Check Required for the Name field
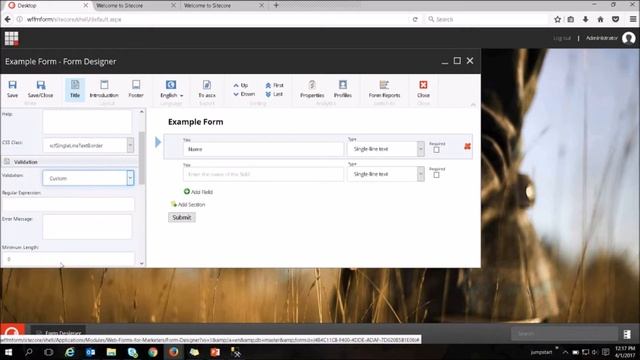This screenshot has height=360, width=640. pos(436,150)
